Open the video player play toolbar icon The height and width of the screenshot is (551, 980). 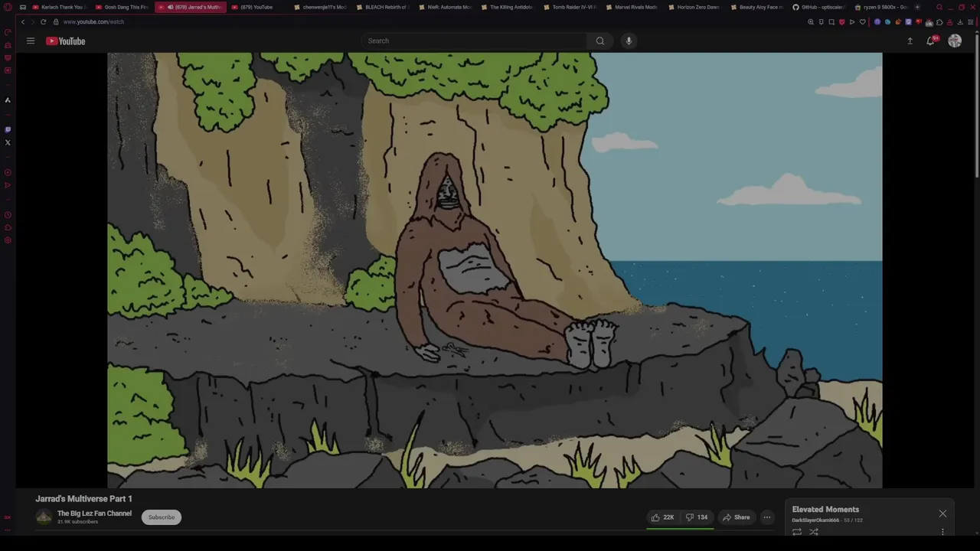coord(852,22)
